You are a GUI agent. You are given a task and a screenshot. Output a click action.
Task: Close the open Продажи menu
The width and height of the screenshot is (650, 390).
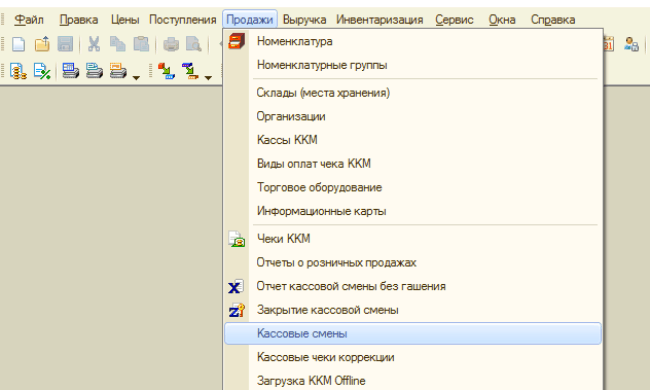point(250,19)
